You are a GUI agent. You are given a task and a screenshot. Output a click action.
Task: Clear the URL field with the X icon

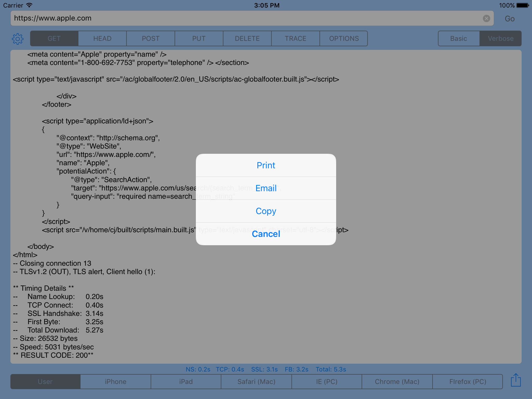486,18
